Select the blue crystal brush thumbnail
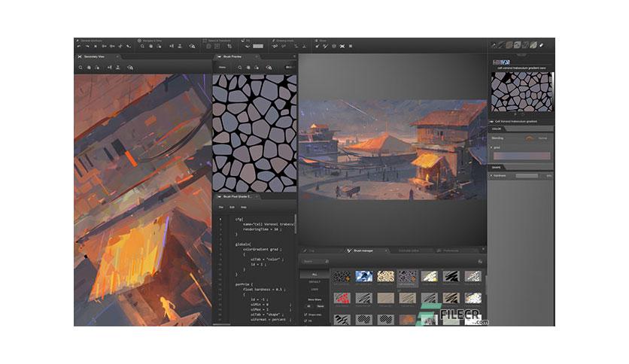 [364, 276]
